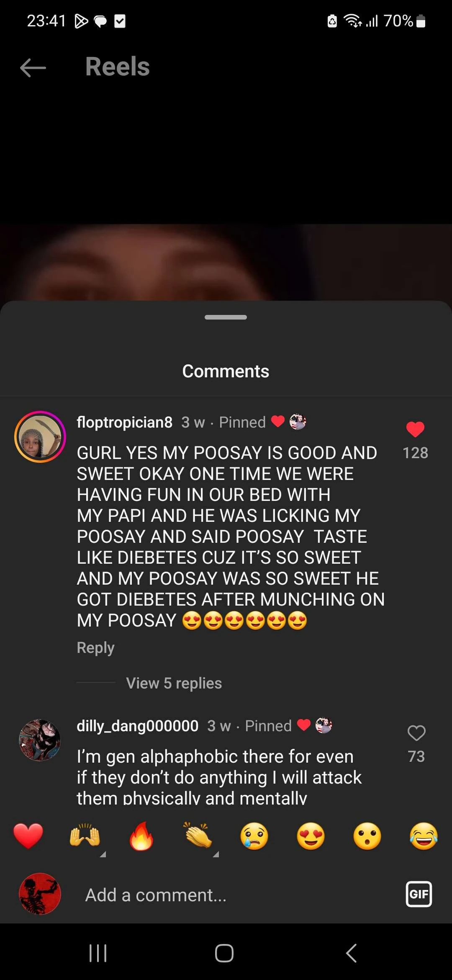Tap the comments sheet drag handle
Screen dimensions: 452x980
click(226, 317)
